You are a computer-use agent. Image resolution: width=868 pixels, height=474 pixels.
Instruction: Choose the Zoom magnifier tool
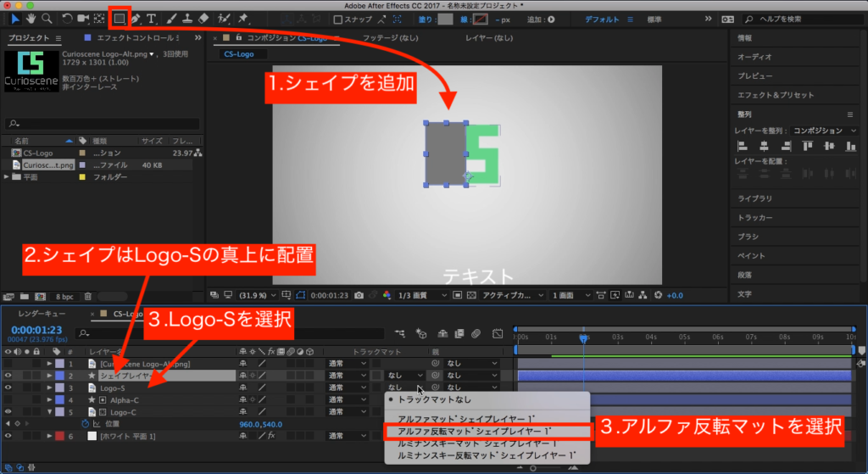click(47, 18)
